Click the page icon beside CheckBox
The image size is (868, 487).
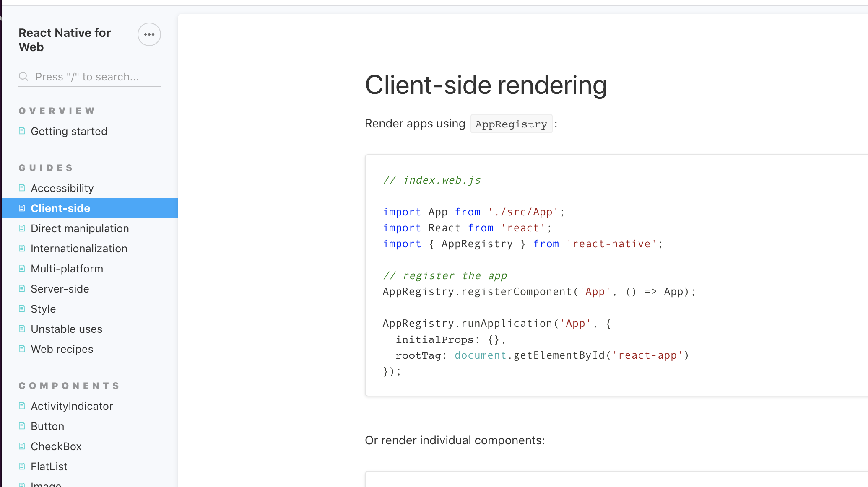pyautogui.click(x=22, y=446)
